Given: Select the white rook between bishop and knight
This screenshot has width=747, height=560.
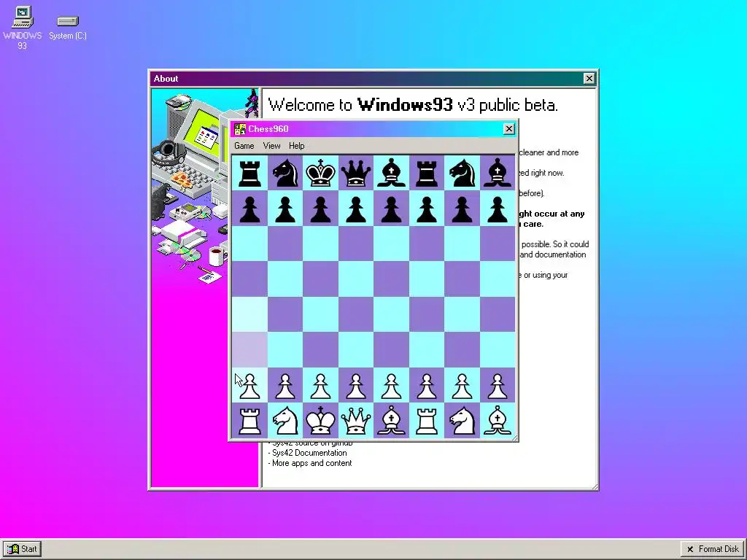Looking at the screenshot, I should pos(426,421).
